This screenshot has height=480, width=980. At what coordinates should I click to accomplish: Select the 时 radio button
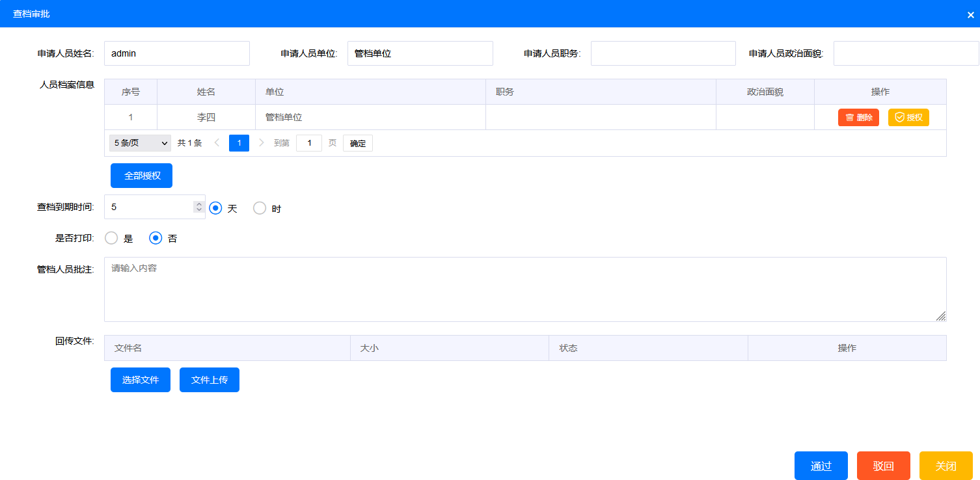coord(260,208)
